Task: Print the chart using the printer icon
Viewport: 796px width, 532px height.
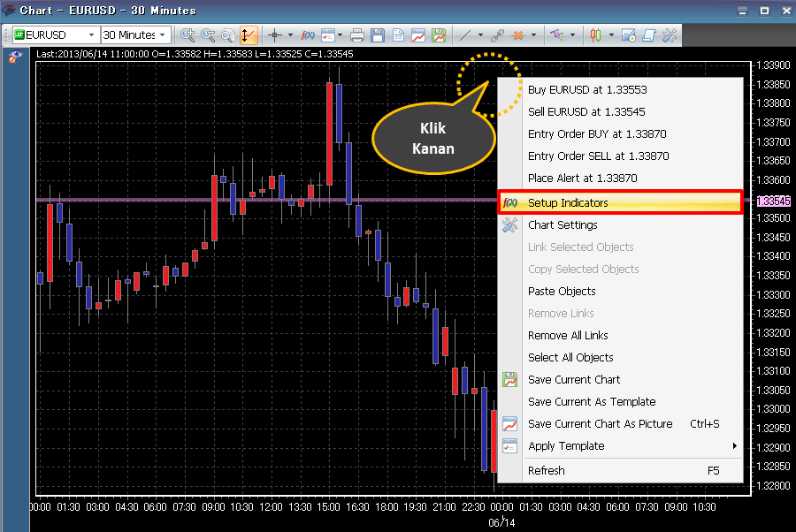Action: [x=357, y=35]
